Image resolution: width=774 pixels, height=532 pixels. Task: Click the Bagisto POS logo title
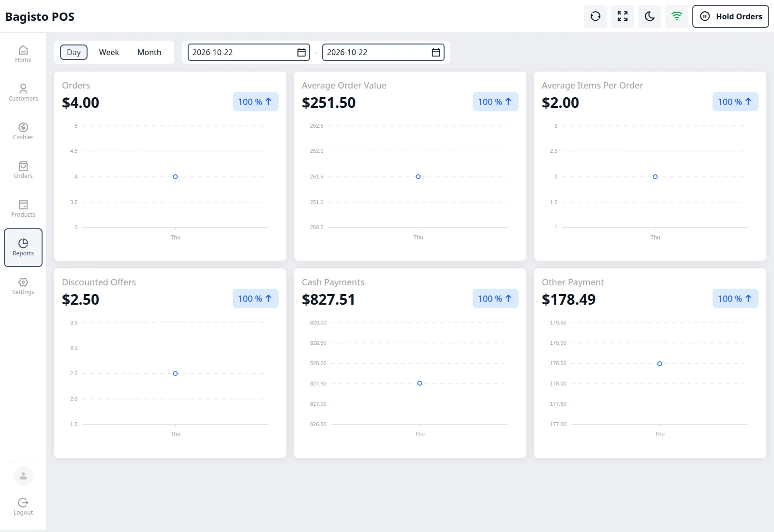coord(40,16)
